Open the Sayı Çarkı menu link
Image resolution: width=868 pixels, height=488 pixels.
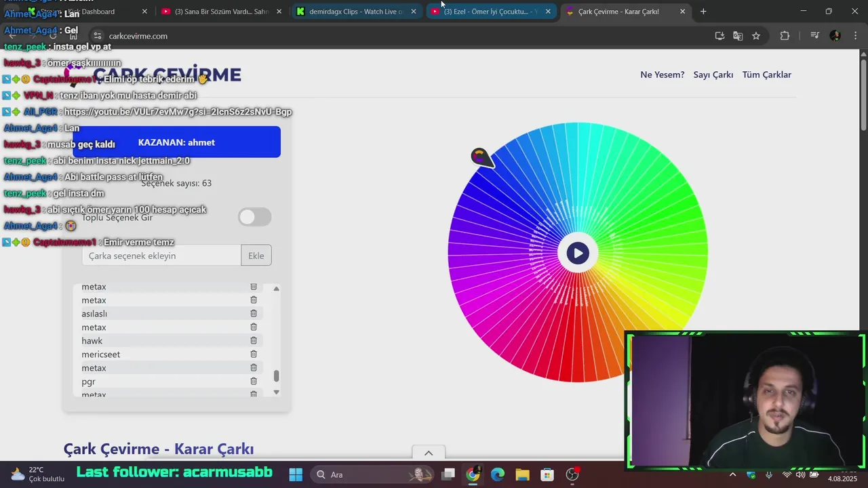point(713,75)
